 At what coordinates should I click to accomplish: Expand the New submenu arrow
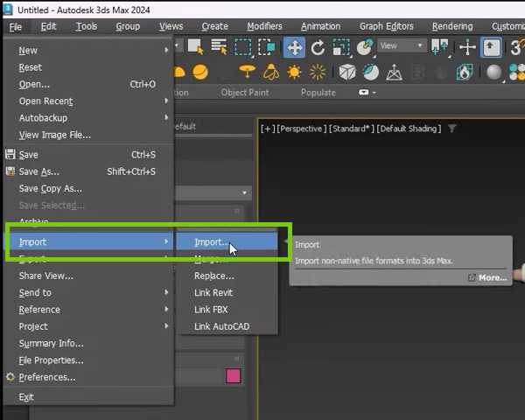pos(166,50)
